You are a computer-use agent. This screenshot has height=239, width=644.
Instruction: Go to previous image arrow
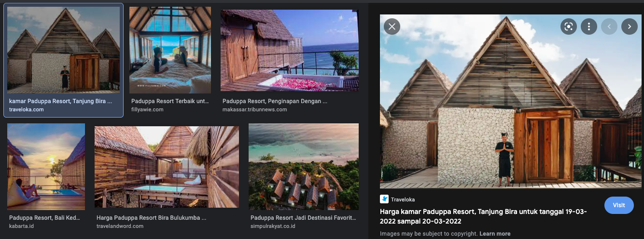[x=609, y=27]
